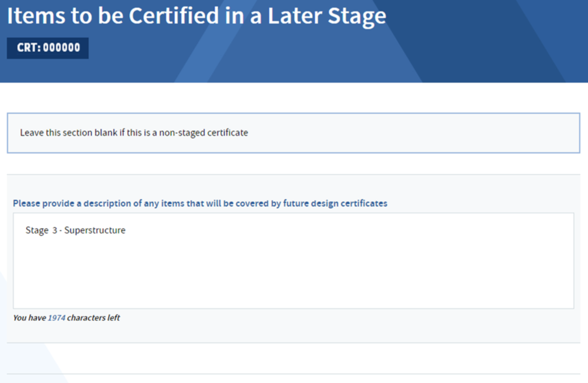This screenshot has width=588, height=383.
Task: Click inside the future design certificates description box
Action: pos(293,261)
